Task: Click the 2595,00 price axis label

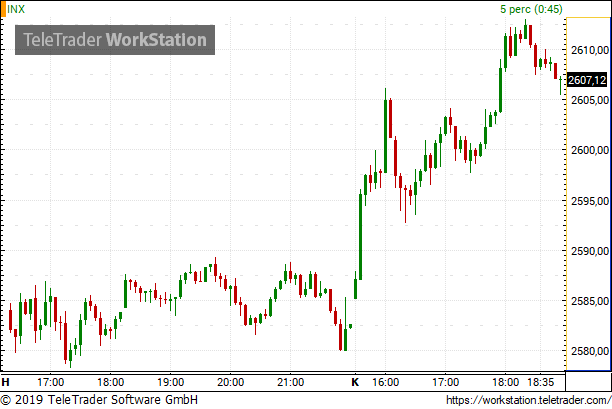Action: (x=590, y=201)
